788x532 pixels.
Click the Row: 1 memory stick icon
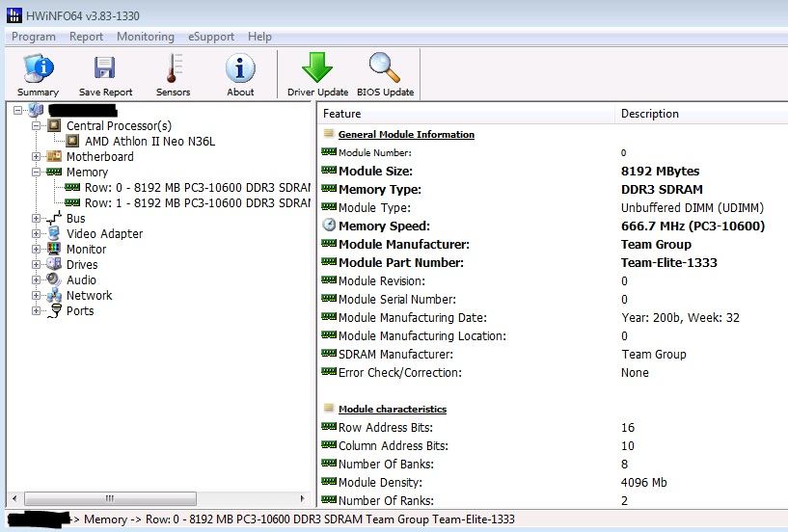point(72,202)
